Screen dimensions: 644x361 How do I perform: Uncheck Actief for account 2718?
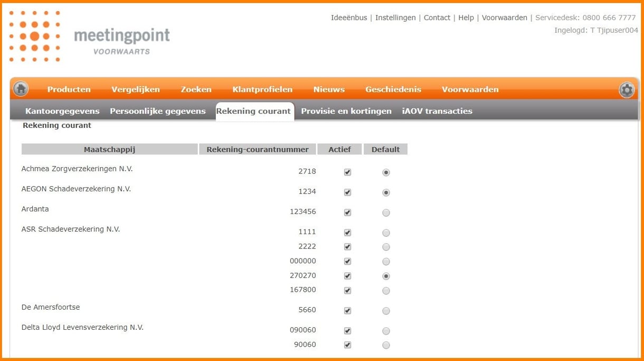point(347,172)
